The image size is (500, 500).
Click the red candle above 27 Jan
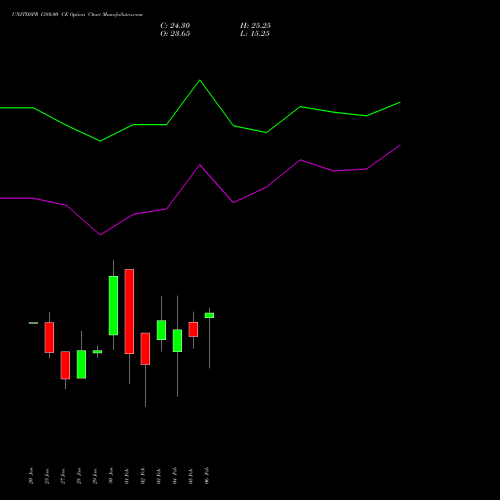tap(65, 365)
